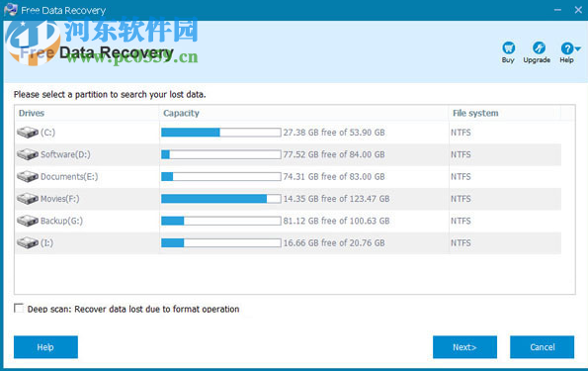The width and height of the screenshot is (588, 371).
Task: Select the (C:) drive icon
Action: point(28,133)
